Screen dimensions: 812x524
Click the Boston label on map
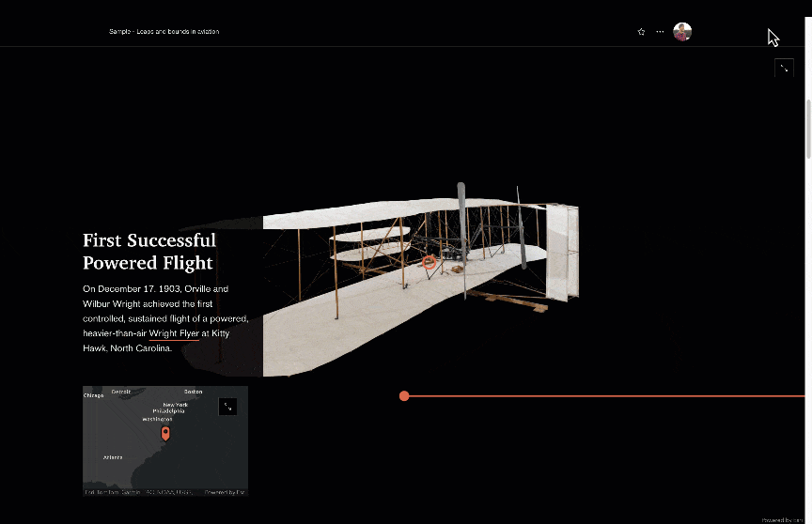point(194,392)
